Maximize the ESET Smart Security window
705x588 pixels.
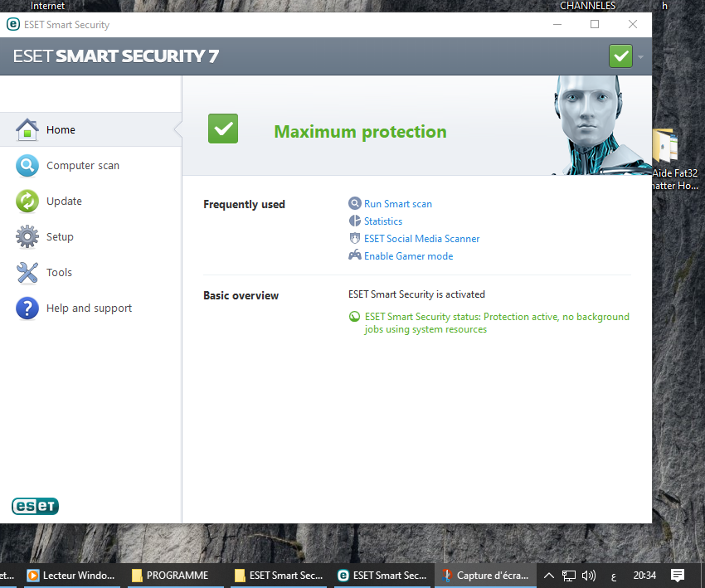click(x=595, y=24)
